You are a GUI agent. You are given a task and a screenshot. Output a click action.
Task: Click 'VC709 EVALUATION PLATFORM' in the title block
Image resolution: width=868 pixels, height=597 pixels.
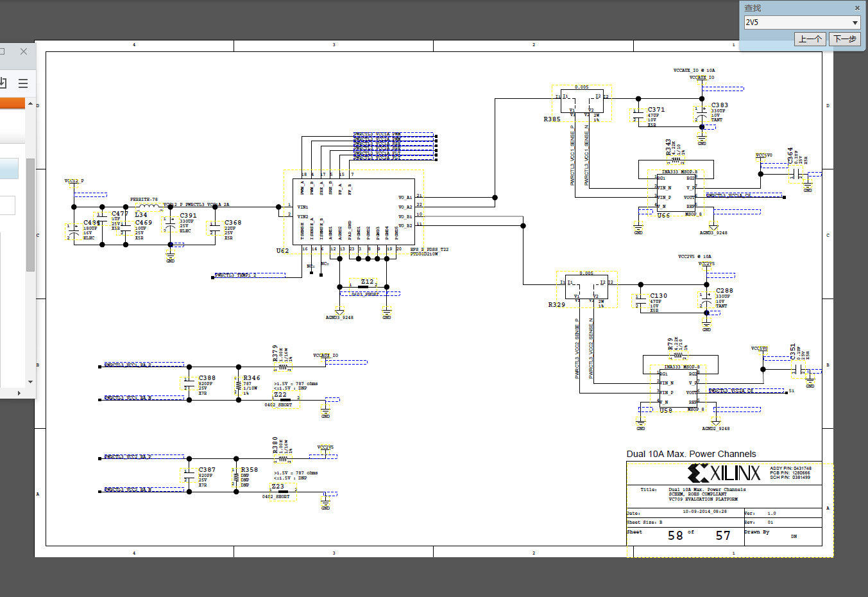pyautogui.click(x=703, y=499)
